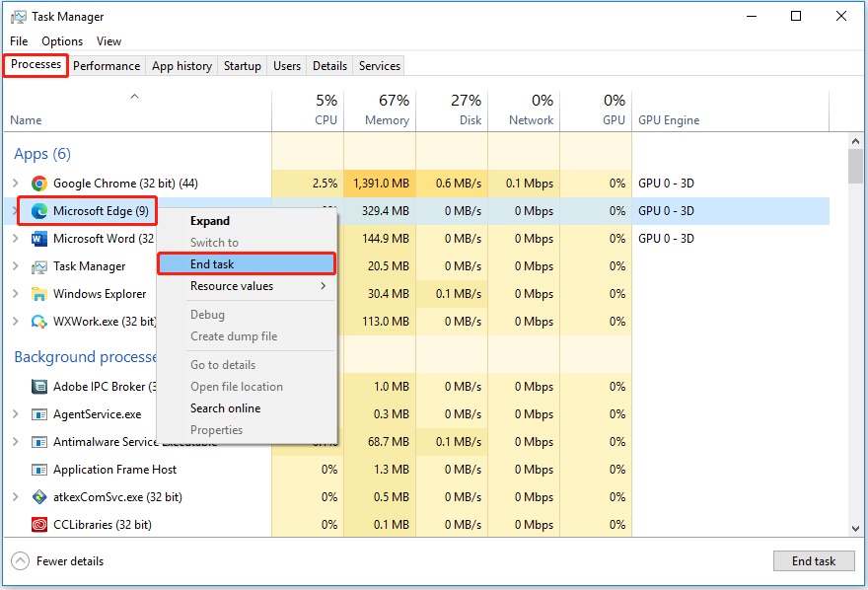Expand the Microsoft Word process group

pos(16,239)
